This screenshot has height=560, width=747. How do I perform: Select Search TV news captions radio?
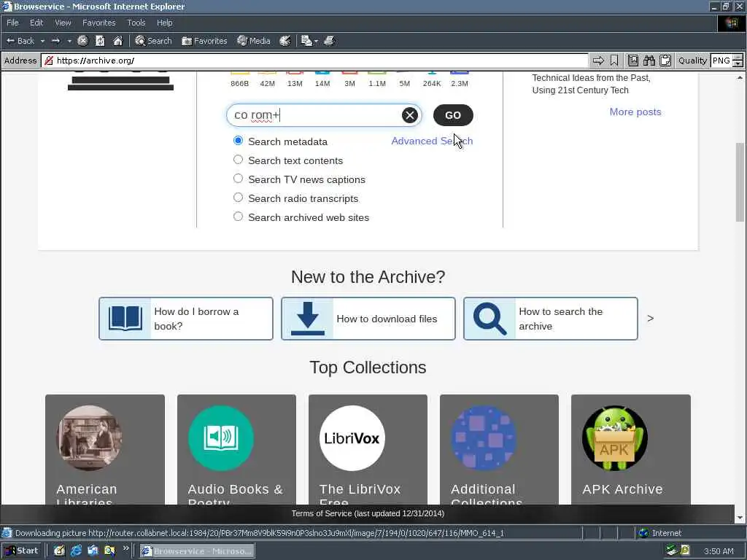click(x=239, y=179)
